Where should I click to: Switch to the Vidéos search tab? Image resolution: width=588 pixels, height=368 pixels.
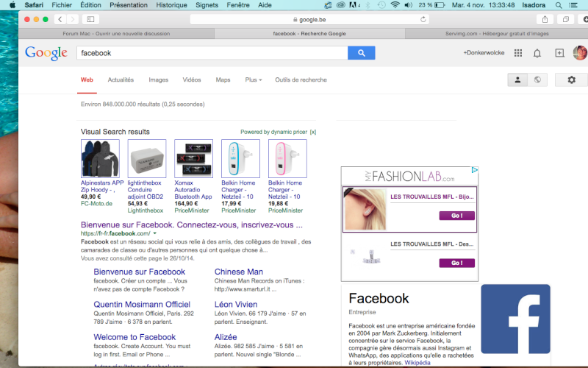[x=192, y=79]
